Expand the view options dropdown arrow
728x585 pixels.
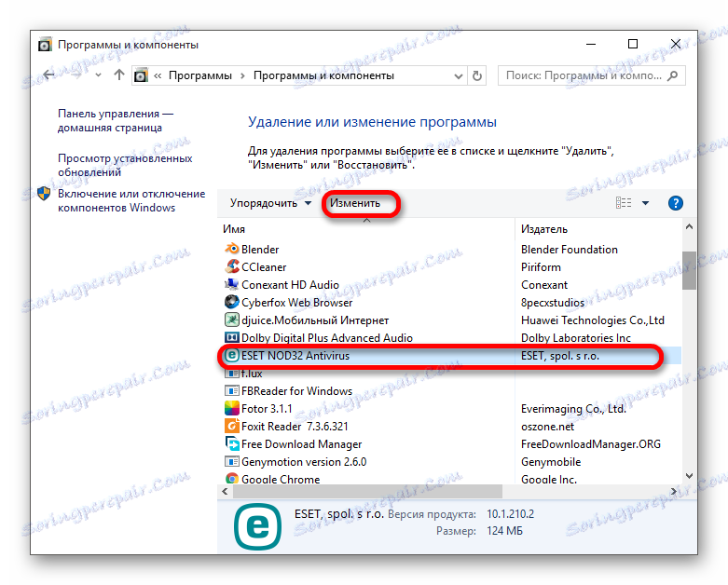click(645, 203)
